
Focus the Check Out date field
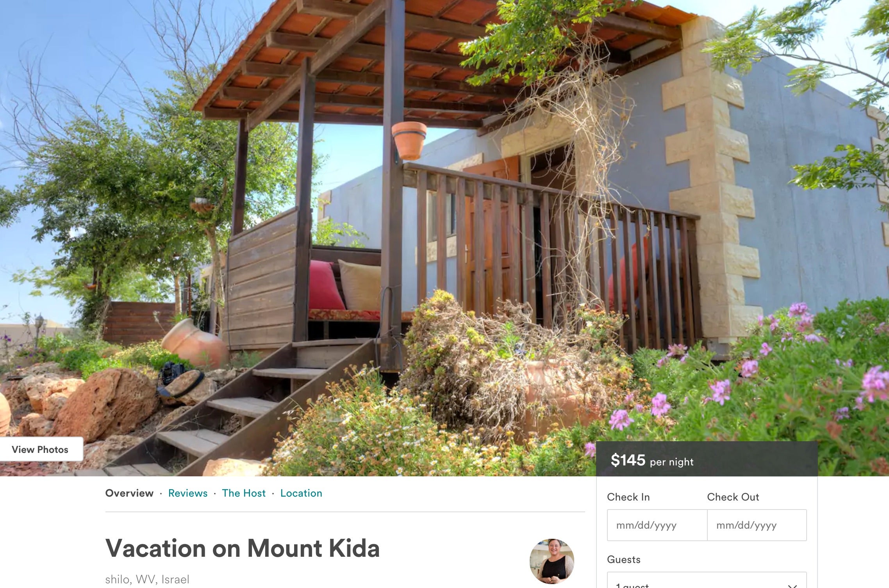(757, 525)
